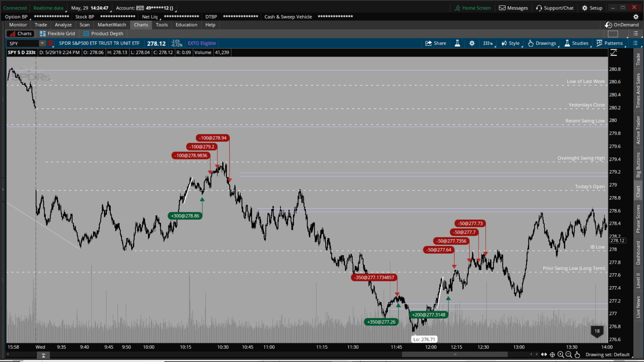The height and width of the screenshot is (362, 644).
Task: Select the Product Depth sub-tab
Action: click(x=103, y=34)
